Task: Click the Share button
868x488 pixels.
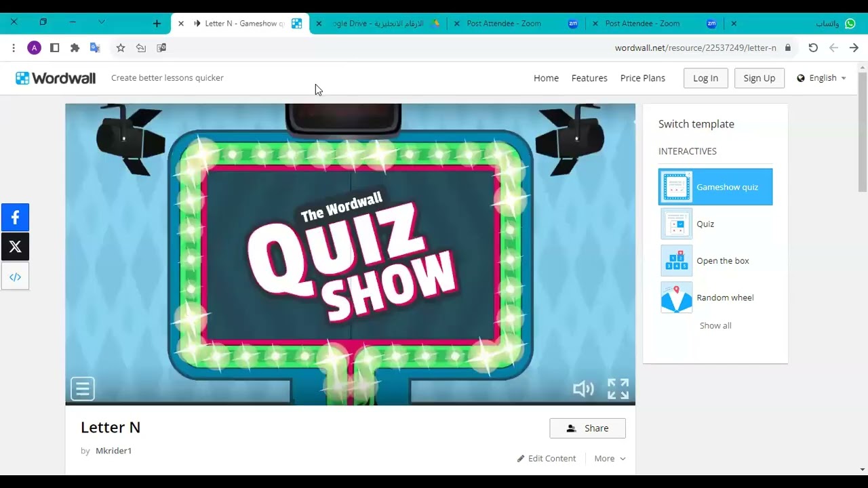Action: [x=587, y=428]
